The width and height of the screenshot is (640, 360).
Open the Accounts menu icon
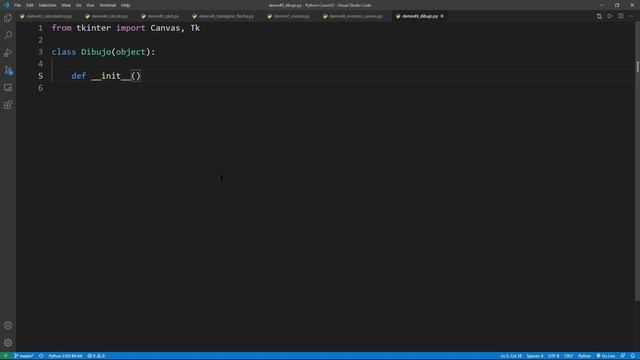point(8,325)
